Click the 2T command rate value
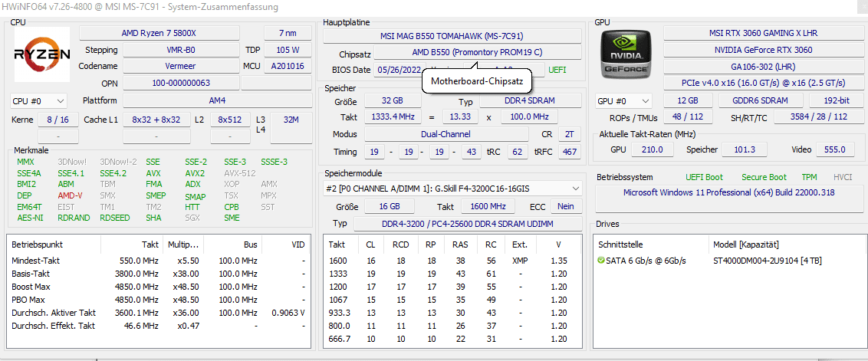This screenshot has width=868, height=361. tap(570, 134)
